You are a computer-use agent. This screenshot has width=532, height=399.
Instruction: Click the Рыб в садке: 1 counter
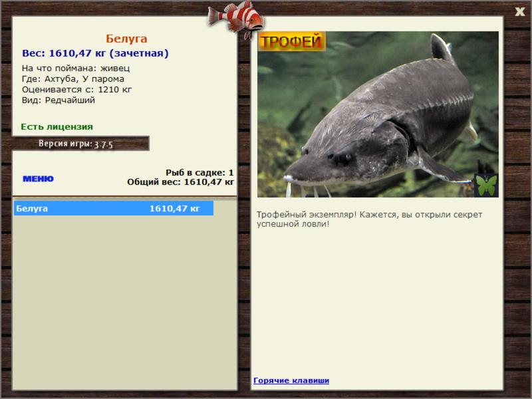(x=199, y=172)
